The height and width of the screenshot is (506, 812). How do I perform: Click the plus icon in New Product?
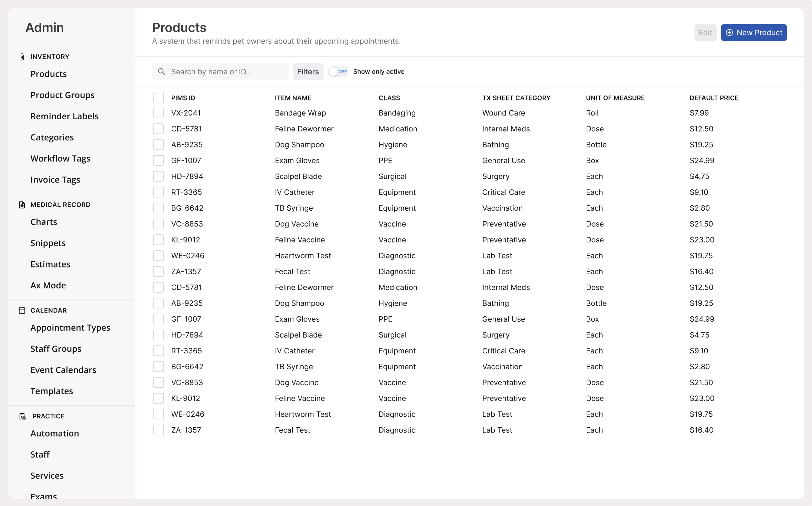tap(729, 33)
